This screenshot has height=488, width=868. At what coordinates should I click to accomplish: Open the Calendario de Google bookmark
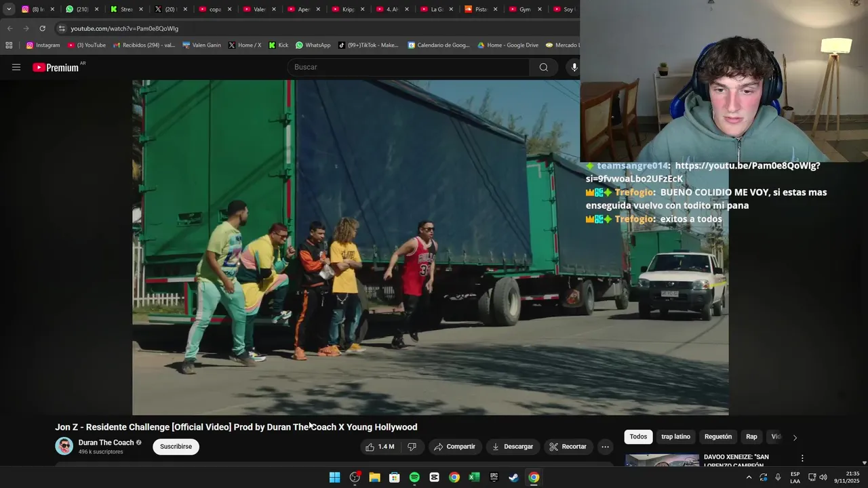click(x=439, y=45)
